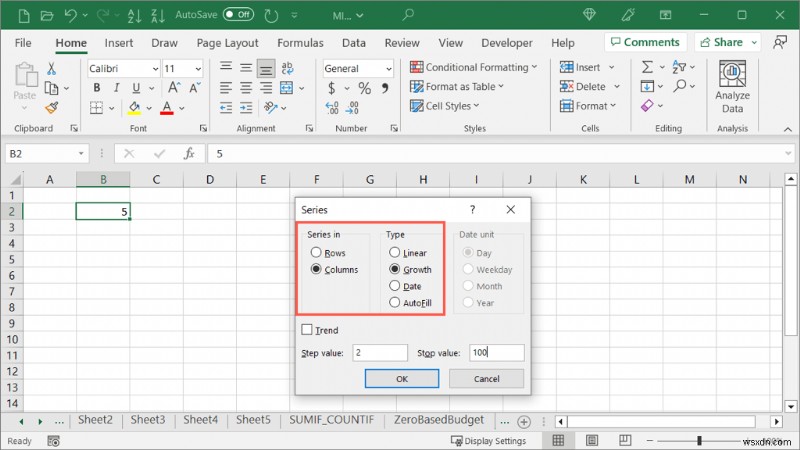Viewport: 800px width, 450px height.
Task: Select the AutoFill type option
Action: (394, 303)
